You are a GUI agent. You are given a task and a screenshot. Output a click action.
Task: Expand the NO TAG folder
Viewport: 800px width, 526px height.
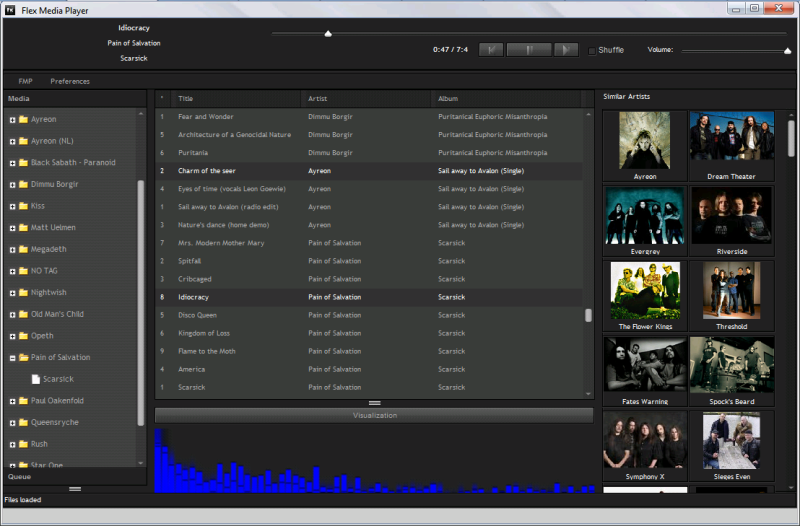tap(12, 271)
